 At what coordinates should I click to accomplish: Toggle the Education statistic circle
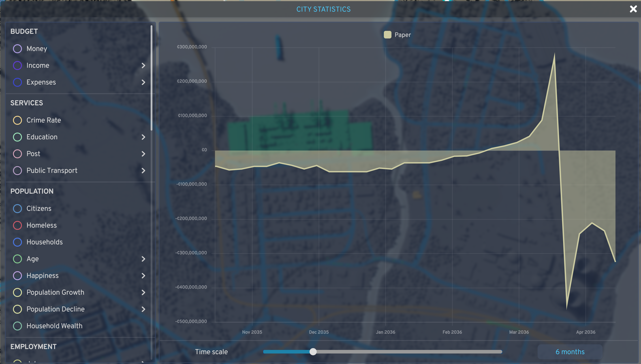coord(17,137)
